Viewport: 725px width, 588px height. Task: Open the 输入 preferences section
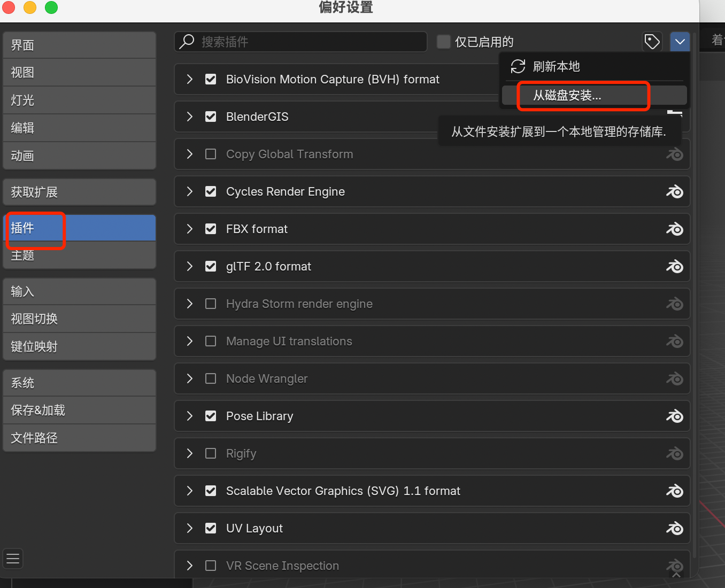coord(79,291)
